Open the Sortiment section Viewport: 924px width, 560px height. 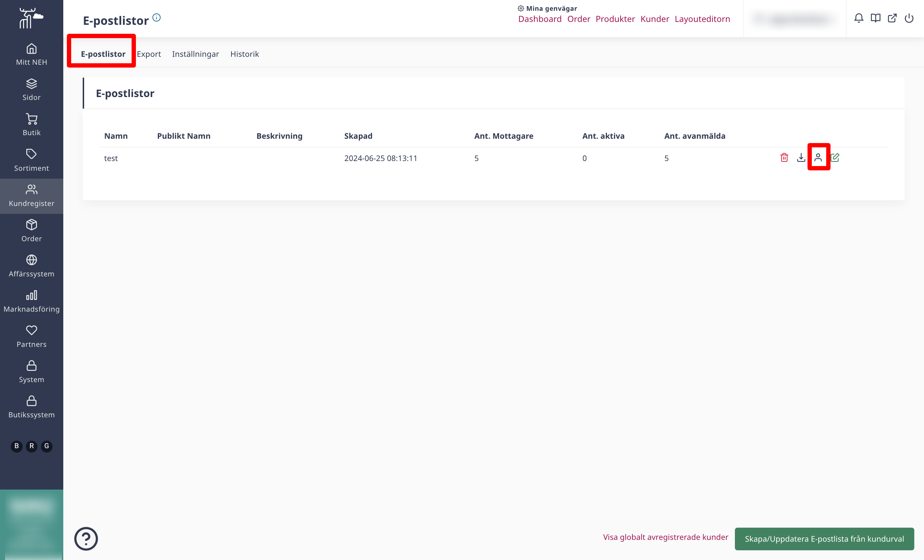coord(32,160)
